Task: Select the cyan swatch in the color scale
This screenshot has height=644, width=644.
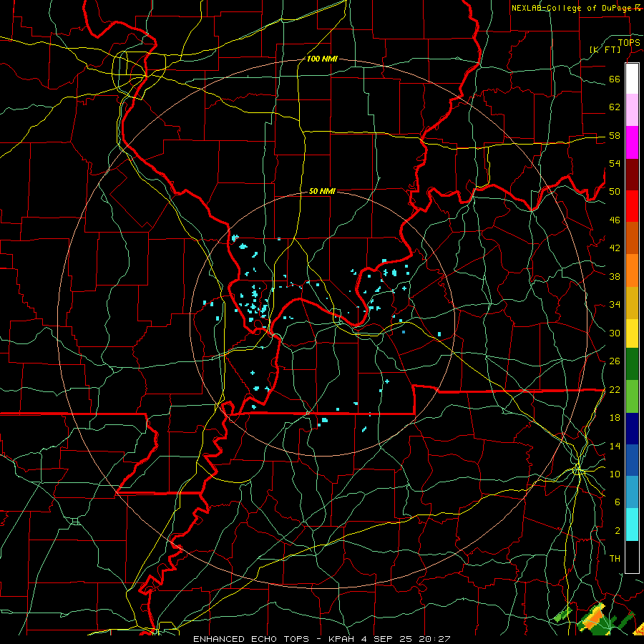Action: 632,525
